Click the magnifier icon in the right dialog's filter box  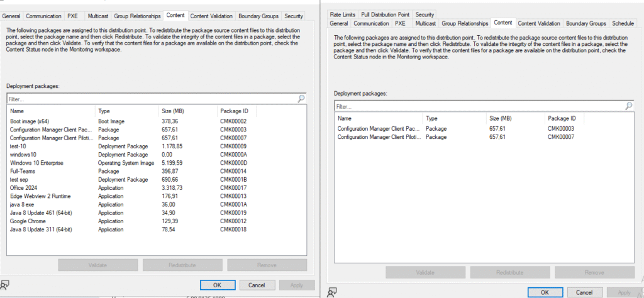[628, 106]
